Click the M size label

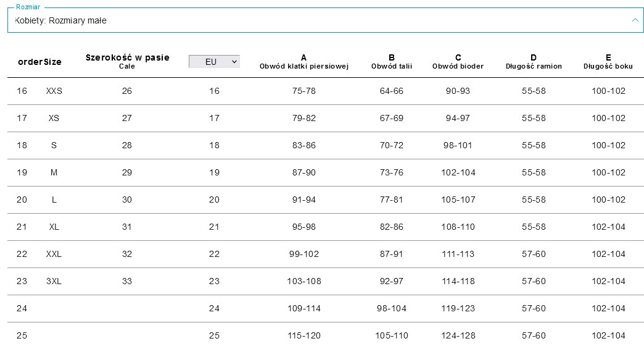pyautogui.click(x=54, y=172)
